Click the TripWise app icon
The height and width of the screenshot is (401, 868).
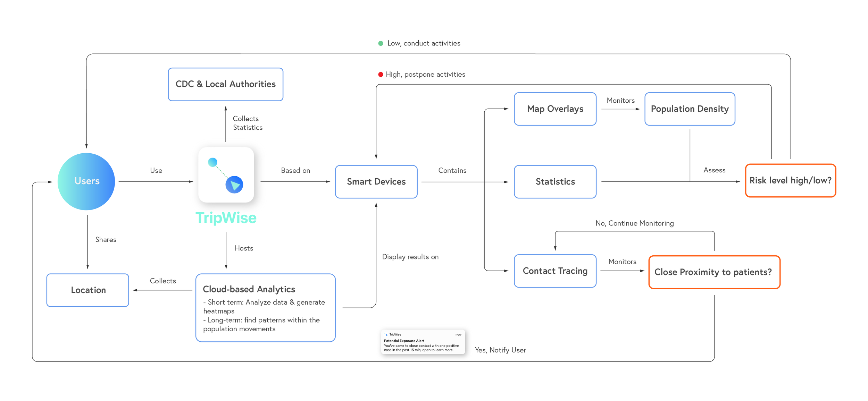(x=226, y=175)
